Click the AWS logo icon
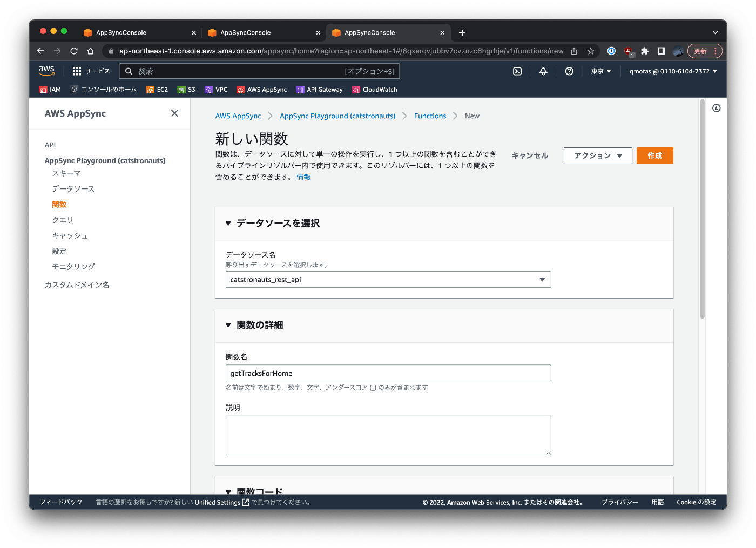756x548 pixels. [x=46, y=71]
